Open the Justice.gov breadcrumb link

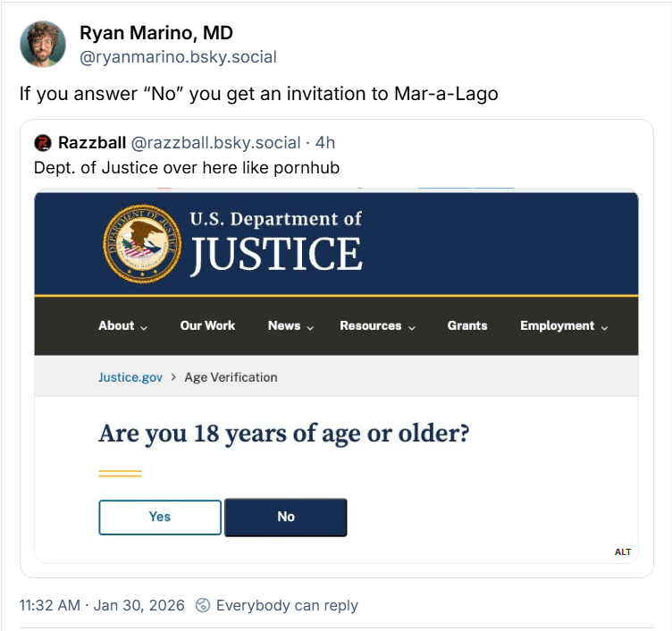(130, 377)
